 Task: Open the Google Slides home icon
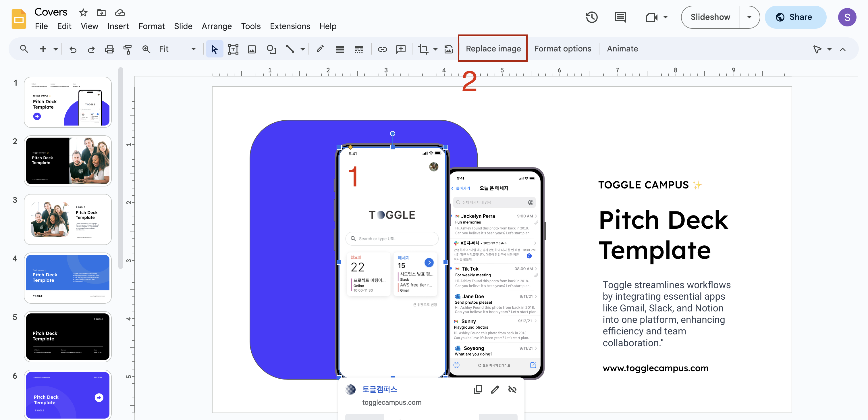click(19, 19)
